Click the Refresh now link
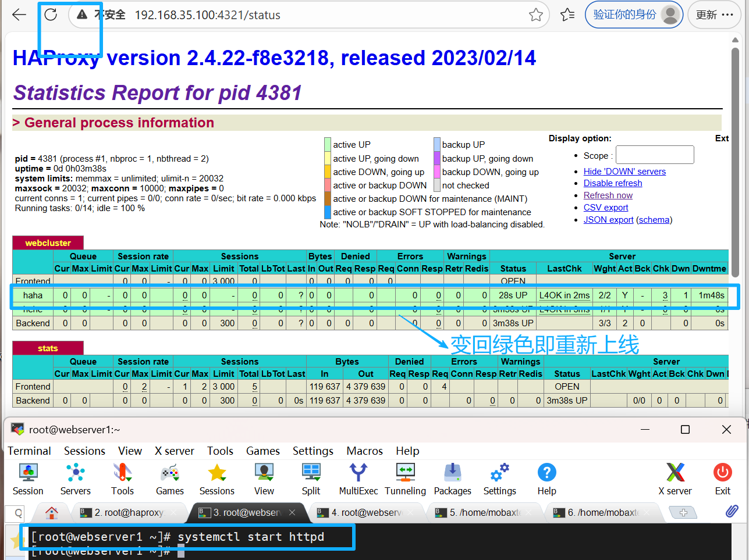Screen dimensions: 749x560 (x=608, y=195)
